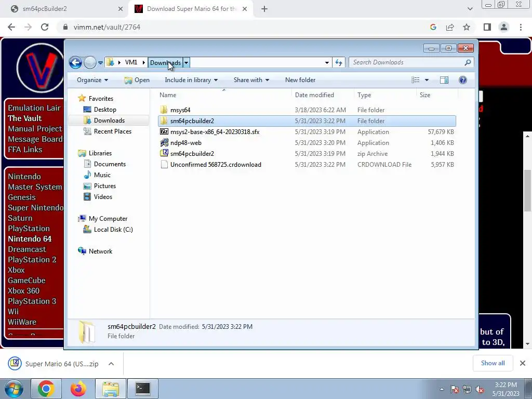The image size is (532, 399).
Task: Expand Super Mario 64 download options arrow
Action: [111, 364]
